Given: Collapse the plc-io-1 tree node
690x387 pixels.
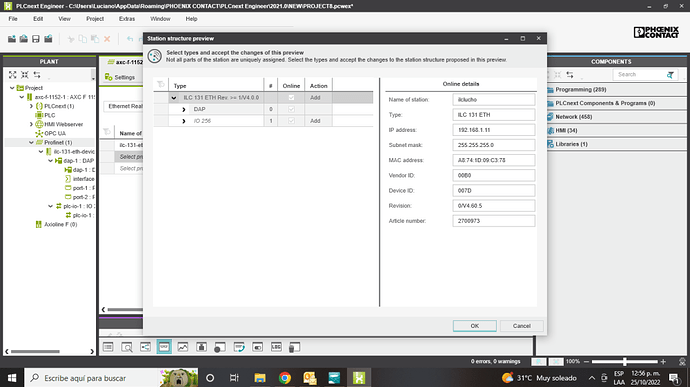Looking at the screenshot, I should pyautogui.click(x=51, y=206).
